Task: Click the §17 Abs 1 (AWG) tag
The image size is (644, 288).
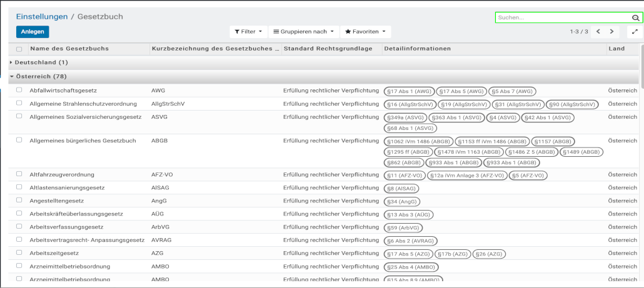Action: pos(408,91)
